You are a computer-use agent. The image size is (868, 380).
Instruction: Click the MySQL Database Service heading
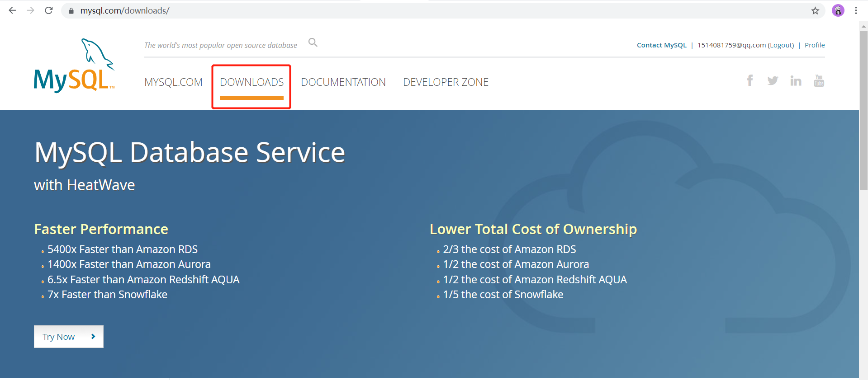pyautogui.click(x=190, y=152)
